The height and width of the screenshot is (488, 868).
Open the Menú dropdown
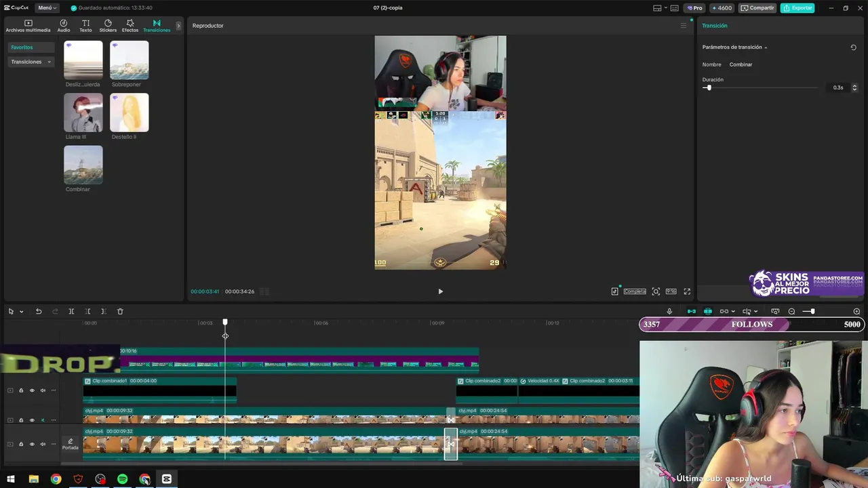pyautogui.click(x=47, y=8)
